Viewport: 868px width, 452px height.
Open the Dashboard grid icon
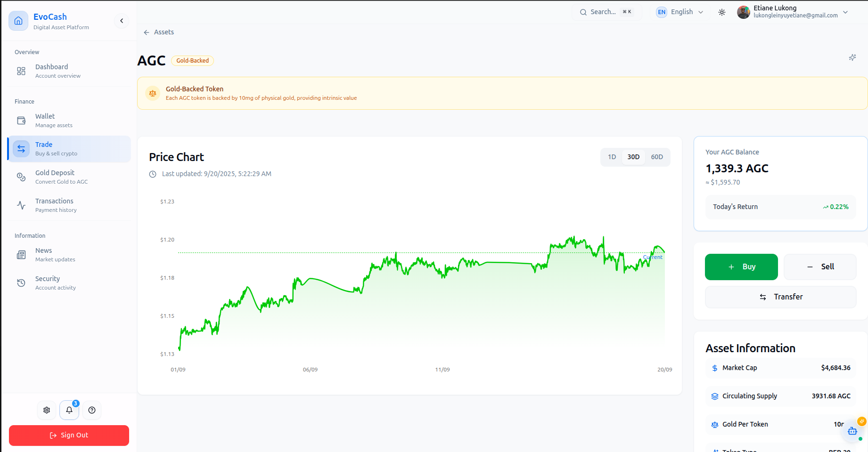click(21, 71)
